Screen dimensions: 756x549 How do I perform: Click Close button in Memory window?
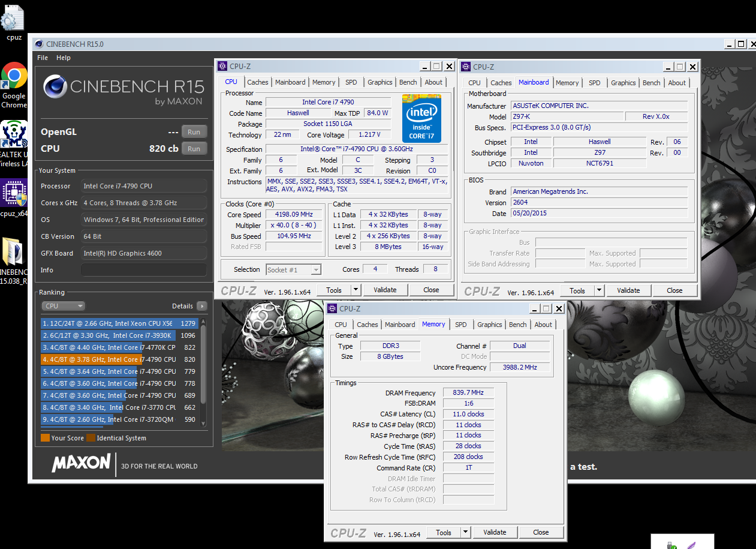click(x=541, y=532)
